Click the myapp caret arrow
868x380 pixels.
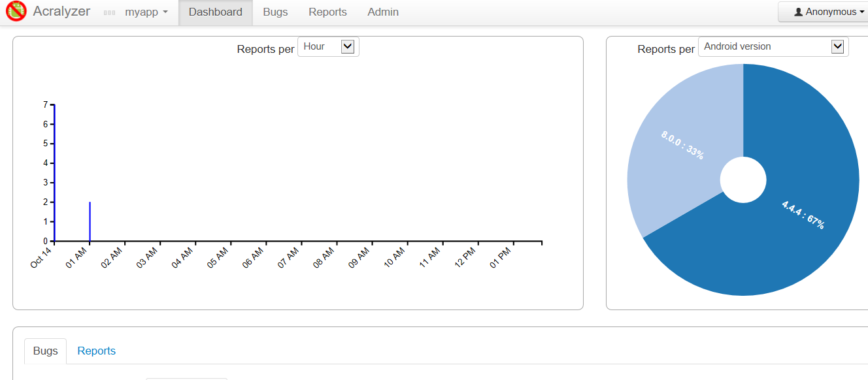click(x=165, y=12)
